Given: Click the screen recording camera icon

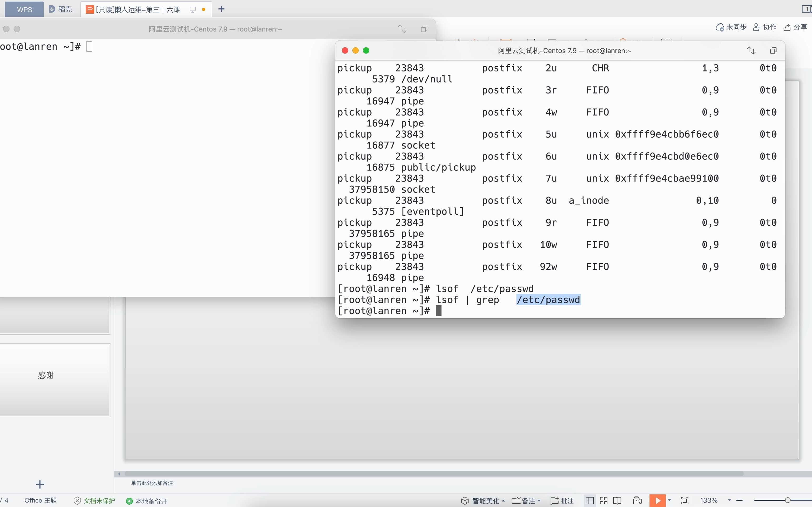Looking at the screenshot, I should click(x=637, y=501).
